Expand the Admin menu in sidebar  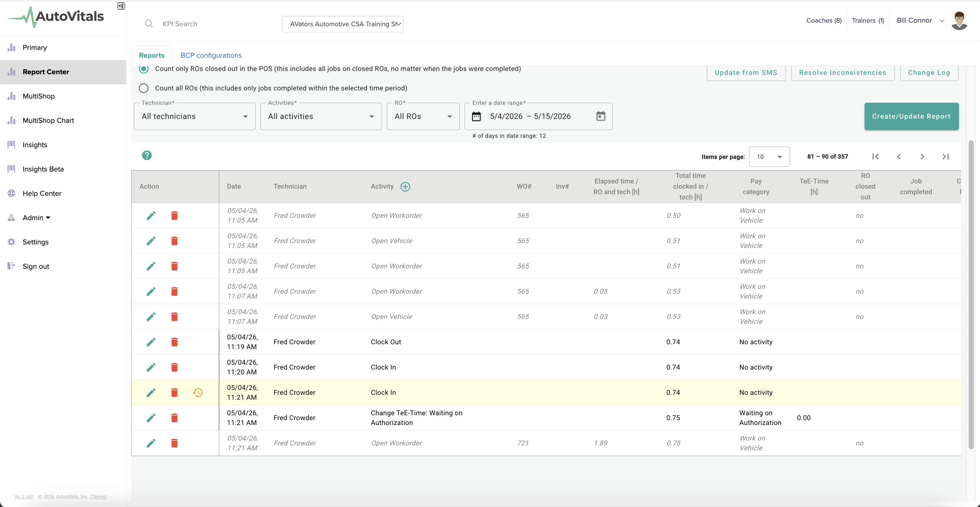37,218
